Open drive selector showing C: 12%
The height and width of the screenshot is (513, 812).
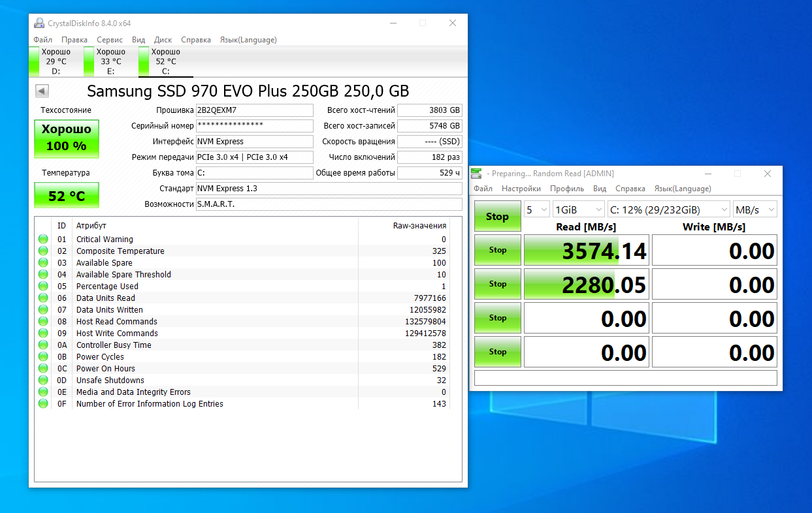tap(668, 210)
